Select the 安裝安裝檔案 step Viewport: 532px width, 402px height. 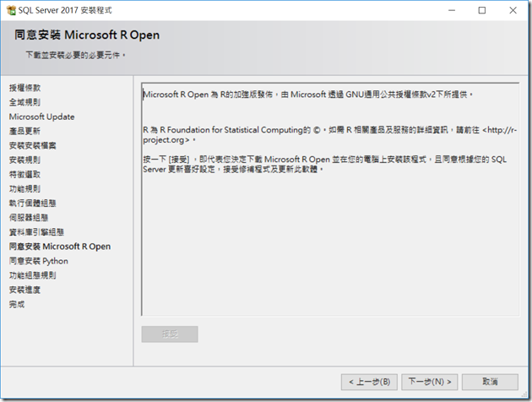point(33,145)
